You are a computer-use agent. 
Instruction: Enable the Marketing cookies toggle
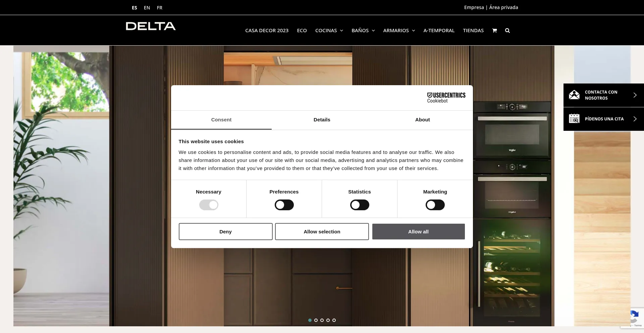(435, 205)
